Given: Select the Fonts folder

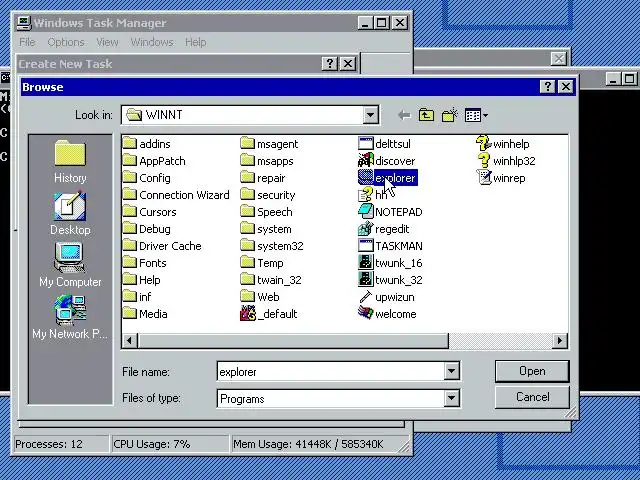Looking at the screenshot, I should pos(145,263).
